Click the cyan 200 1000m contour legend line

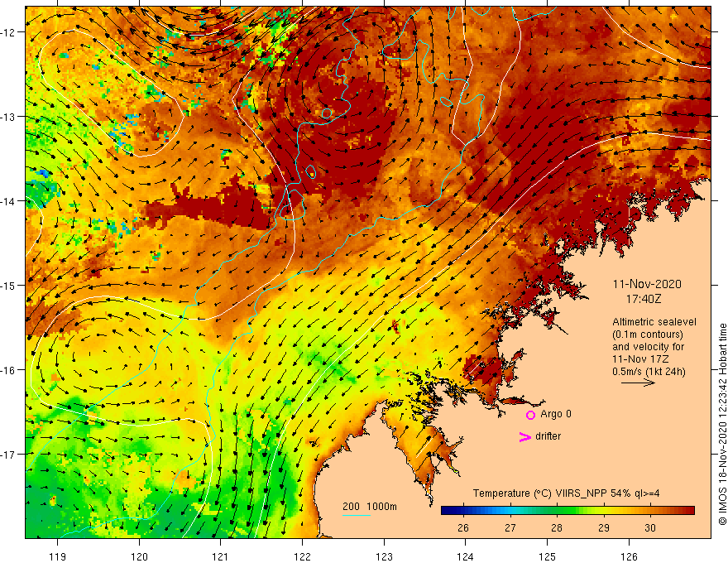point(357,515)
